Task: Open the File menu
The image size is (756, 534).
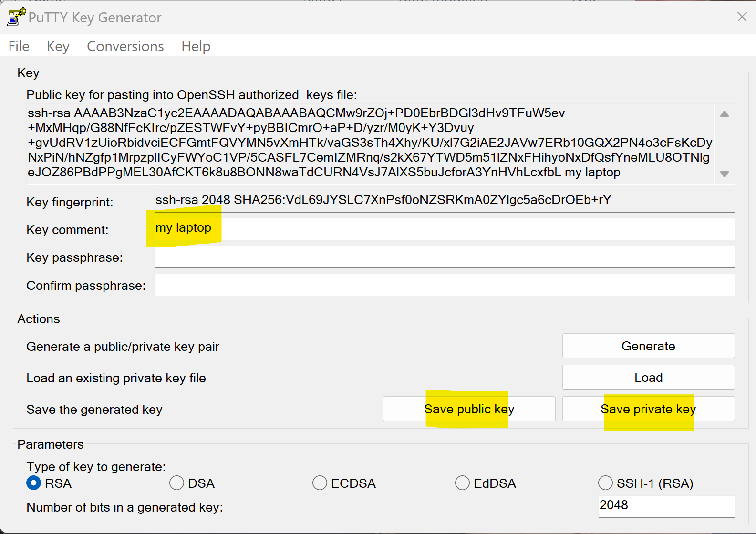Action: 19,46
